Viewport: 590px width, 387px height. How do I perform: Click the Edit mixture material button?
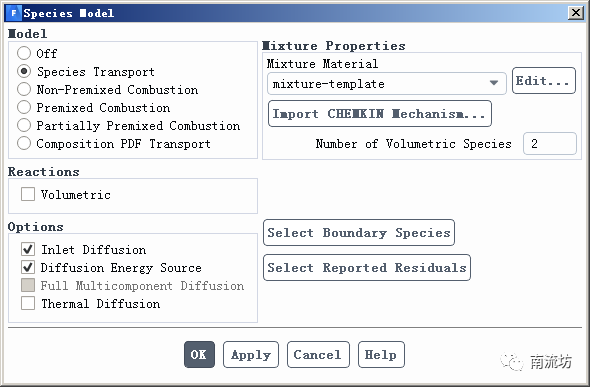pos(544,81)
